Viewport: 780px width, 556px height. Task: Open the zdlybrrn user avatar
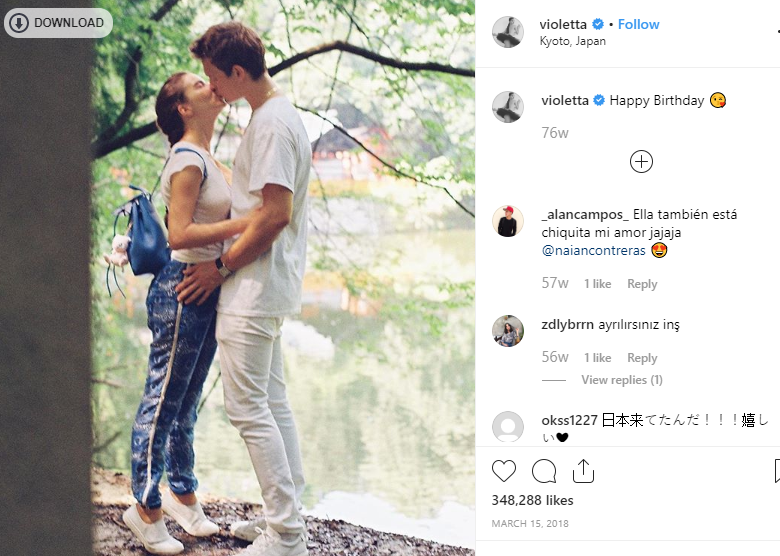pyautogui.click(x=507, y=331)
